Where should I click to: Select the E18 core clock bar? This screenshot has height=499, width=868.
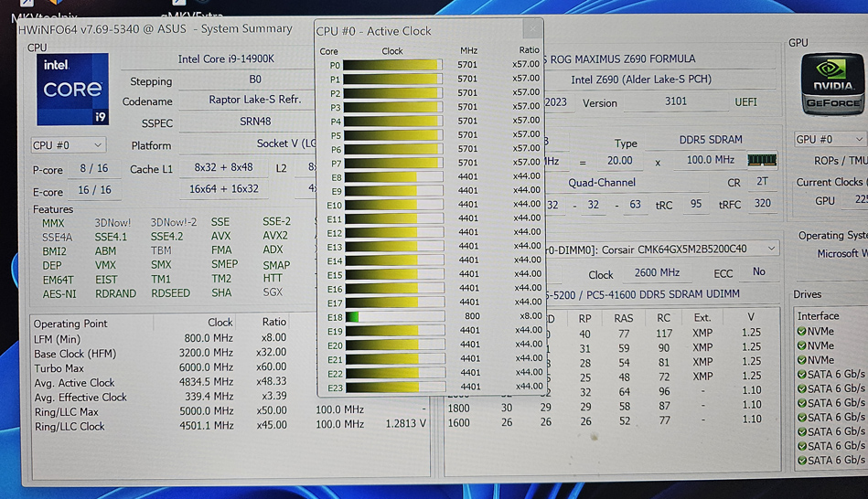pos(395,316)
